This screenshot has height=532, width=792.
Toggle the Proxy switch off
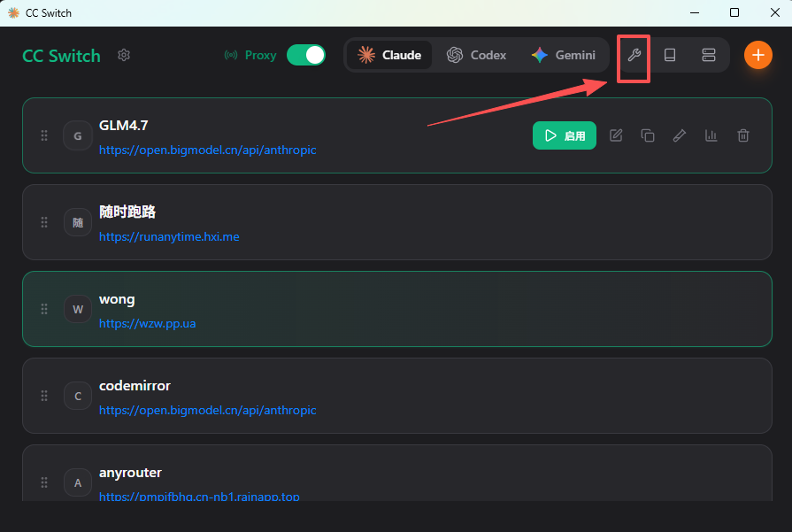tap(306, 55)
